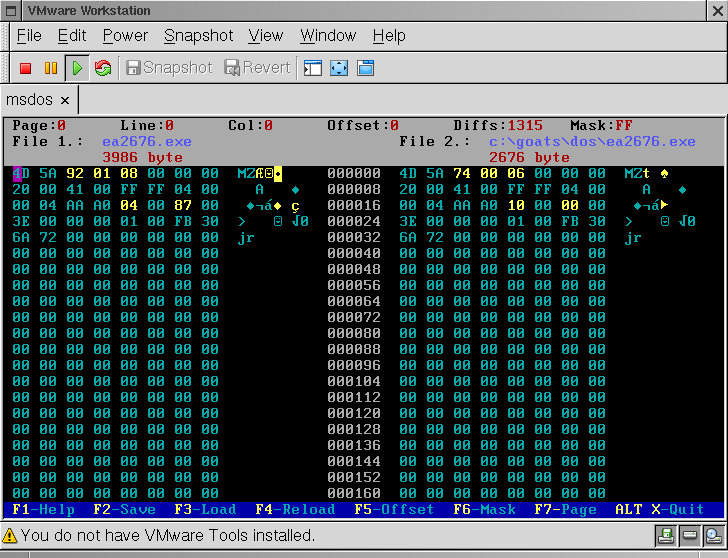Screen dimensions: 728x558
Task: Click the yellow 10 byte in File 2
Action: [x=516, y=206]
